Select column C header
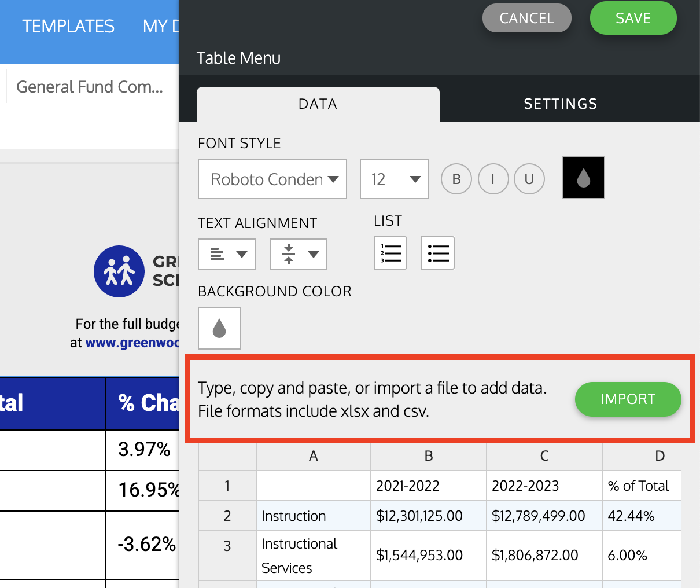The width and height of the screenshot is (700, 588). coord(544,456)
